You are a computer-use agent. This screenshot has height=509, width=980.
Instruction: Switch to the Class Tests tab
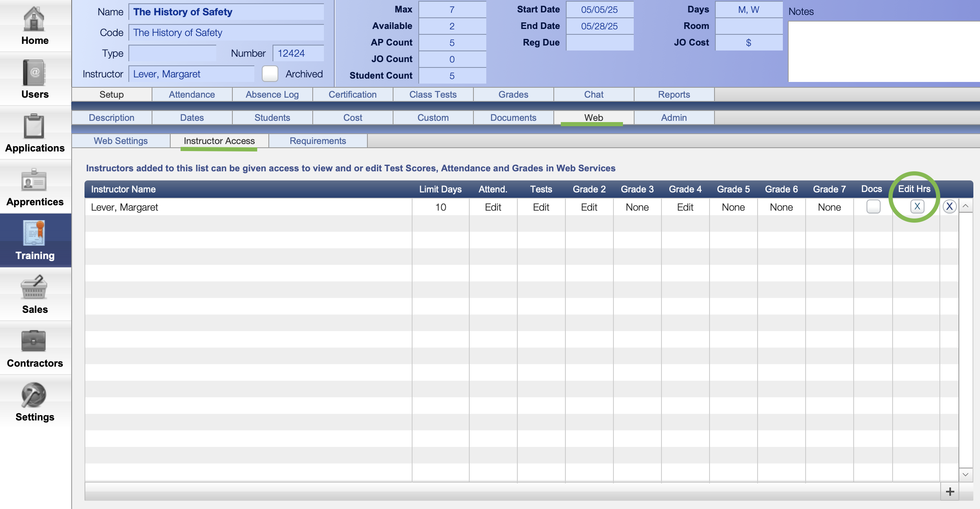click(x=433, y=94)
